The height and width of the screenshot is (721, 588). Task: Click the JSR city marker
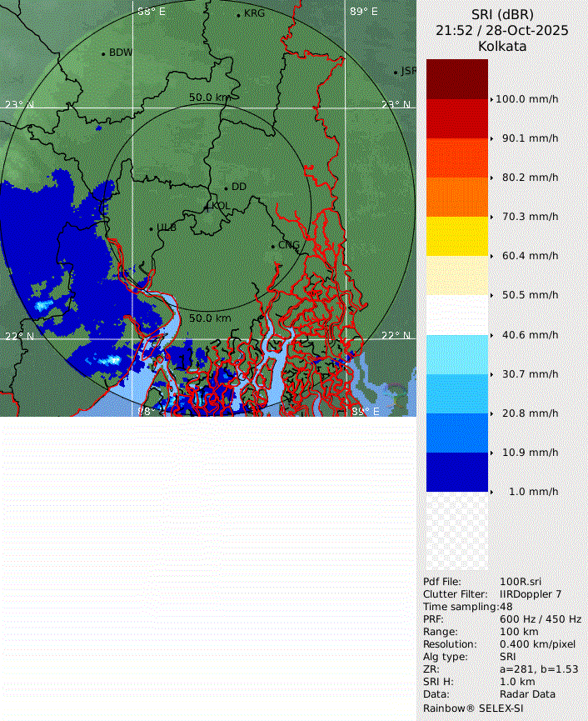click(x=396, y=73)
